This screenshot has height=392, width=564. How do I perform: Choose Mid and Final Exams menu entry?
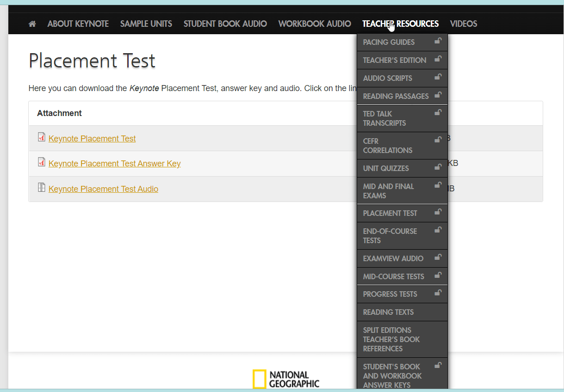[388, 191]
